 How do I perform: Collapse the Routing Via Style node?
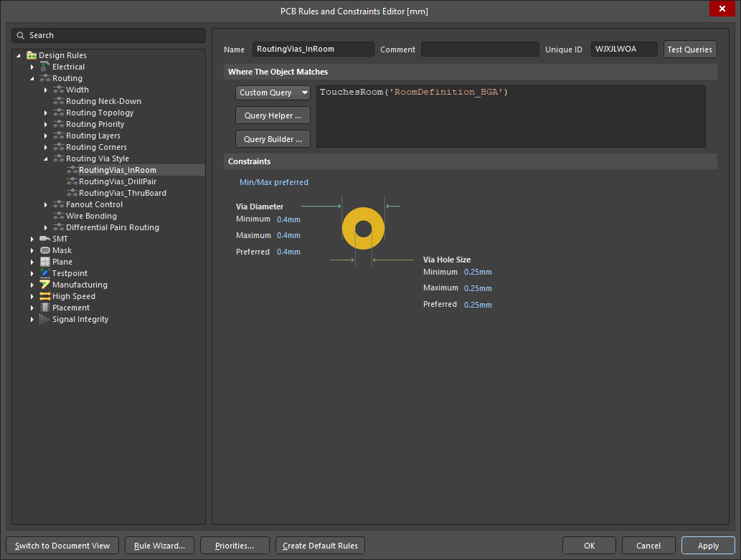point(46,158)
